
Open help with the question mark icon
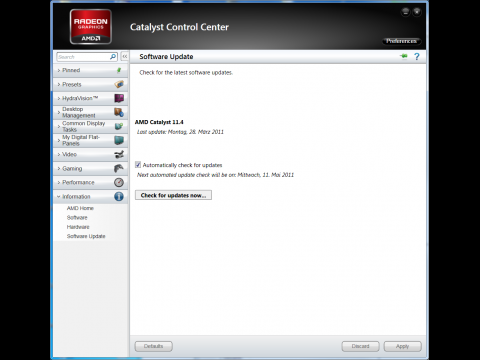417,57
